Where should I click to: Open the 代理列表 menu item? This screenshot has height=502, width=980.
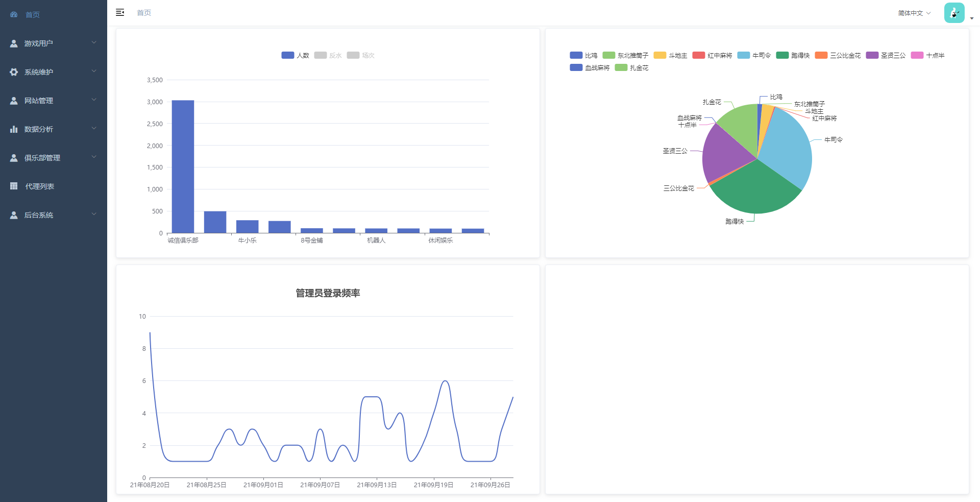click(x=40, y=186)
